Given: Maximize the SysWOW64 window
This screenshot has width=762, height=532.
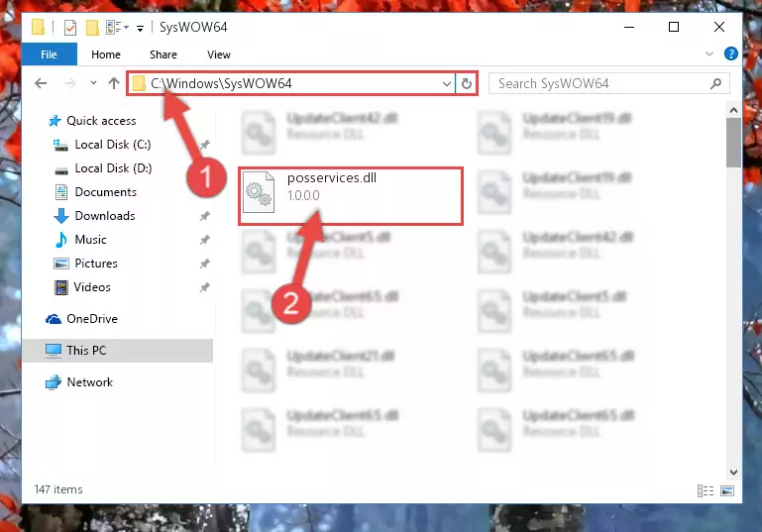Looking at the screenshot, I should click(x=674, y=27).
